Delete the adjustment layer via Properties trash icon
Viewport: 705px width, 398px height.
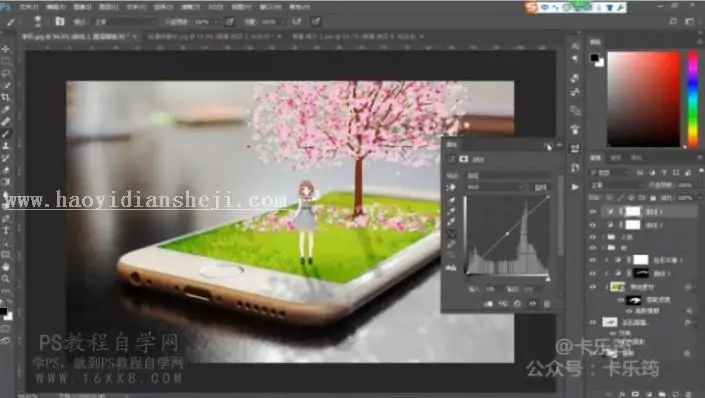point(547,304)
